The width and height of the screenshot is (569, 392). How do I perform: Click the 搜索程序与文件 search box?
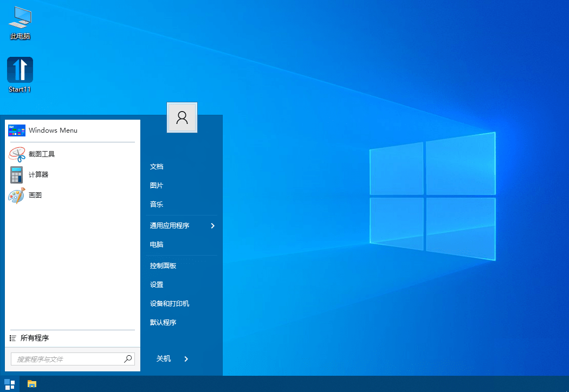point(73,359)
